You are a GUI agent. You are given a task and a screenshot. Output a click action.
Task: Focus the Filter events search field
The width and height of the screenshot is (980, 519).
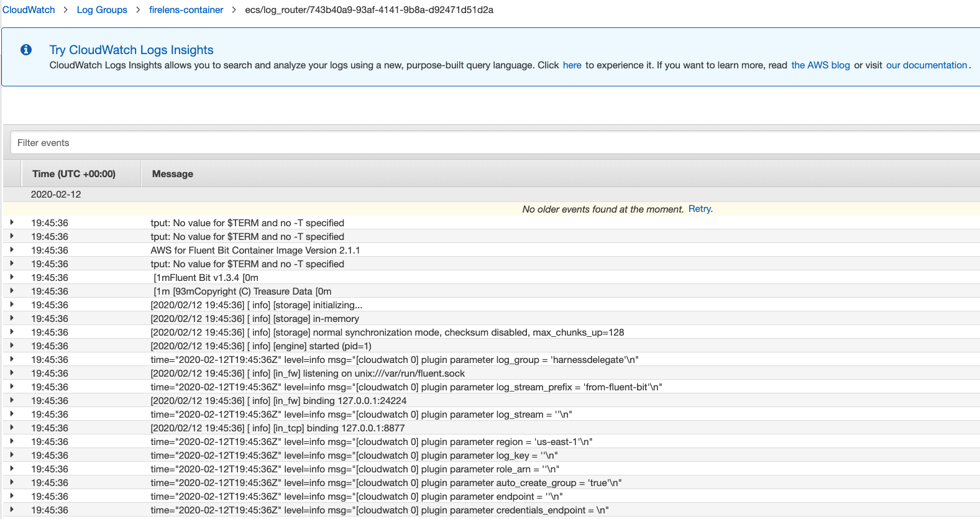pos(495,143)
